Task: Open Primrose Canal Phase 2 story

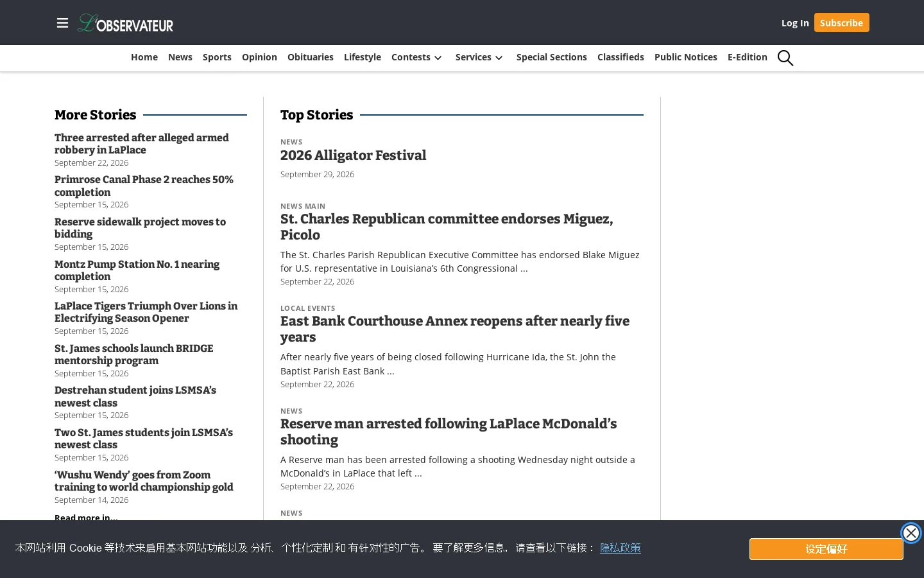Action: [x=144, y=186]
